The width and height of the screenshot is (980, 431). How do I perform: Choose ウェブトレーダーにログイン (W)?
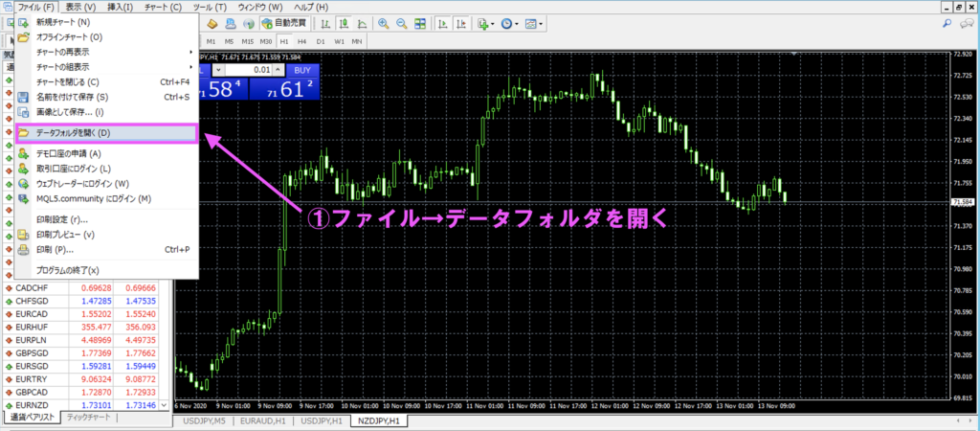click(x=106, y=183)
